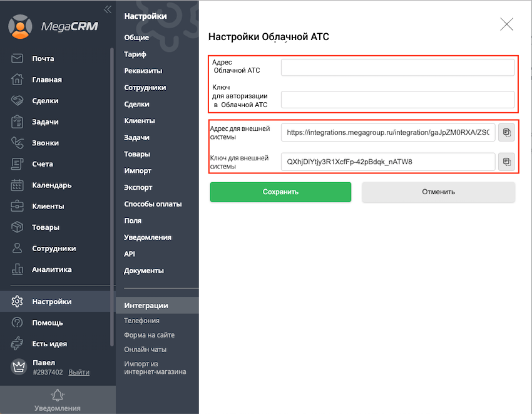Viewport: 532px width, 414px height.
Task: Focus the Адрес Облачной АТС field
Action: pyautogui.click(x=397, y=67)
